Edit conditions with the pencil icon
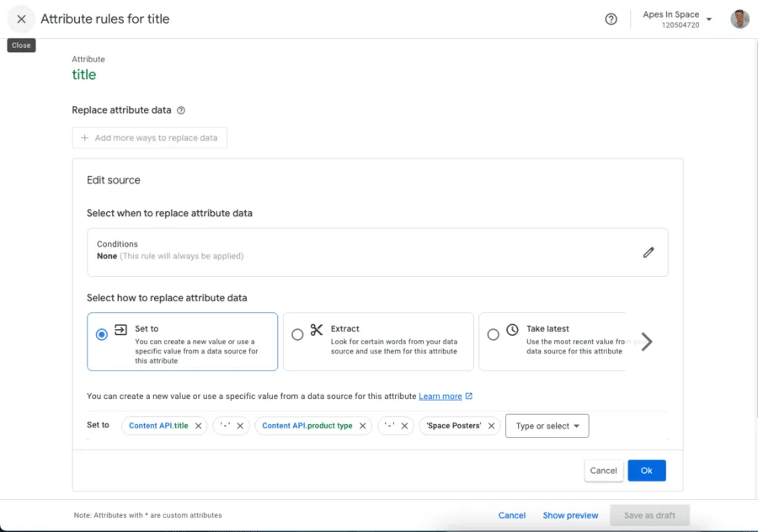 (x=649, y=252)
